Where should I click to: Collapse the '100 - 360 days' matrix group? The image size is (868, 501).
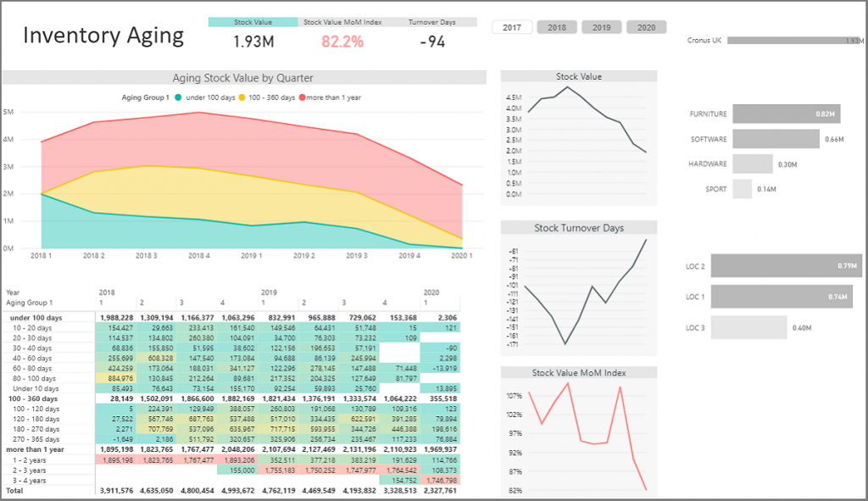pyautogui.click(x=36, y=398)
